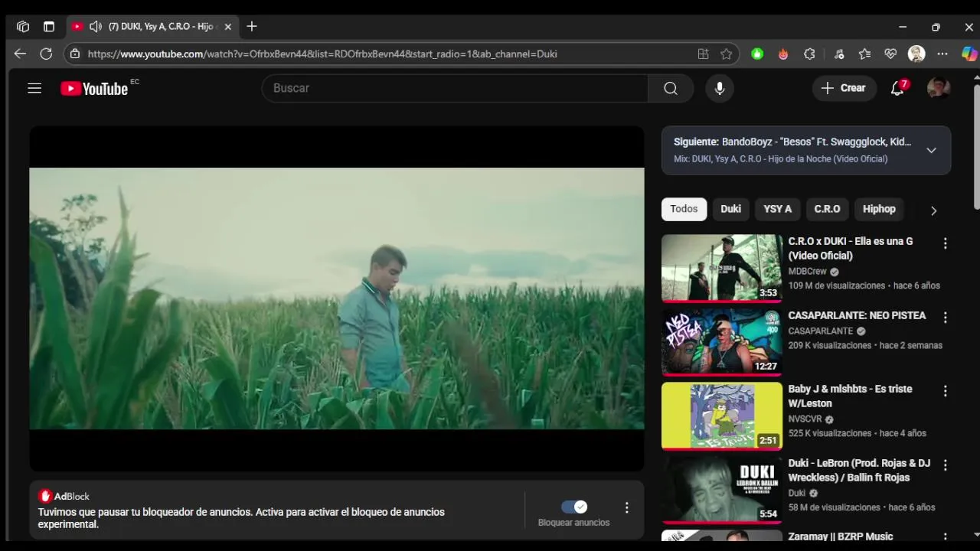Open title Zaramay || BZRP Music
This screenshot has width=980, height=551.
841,536
